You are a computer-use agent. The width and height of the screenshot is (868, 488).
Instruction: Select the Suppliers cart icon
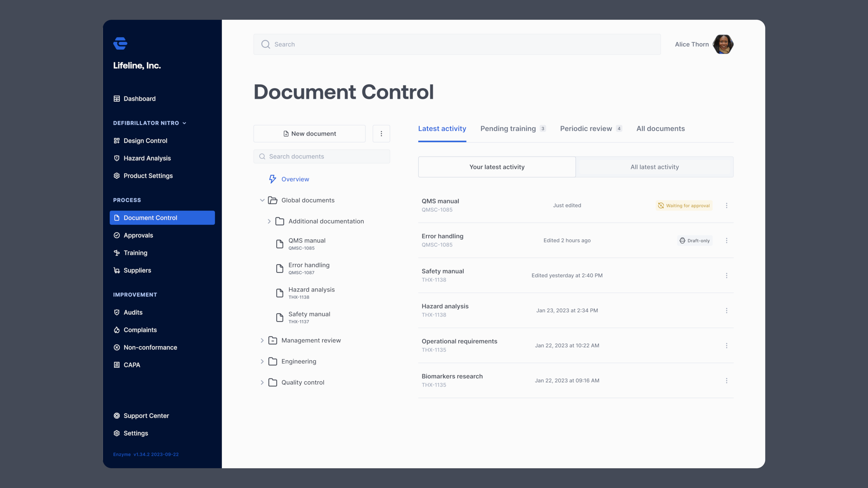117,270
